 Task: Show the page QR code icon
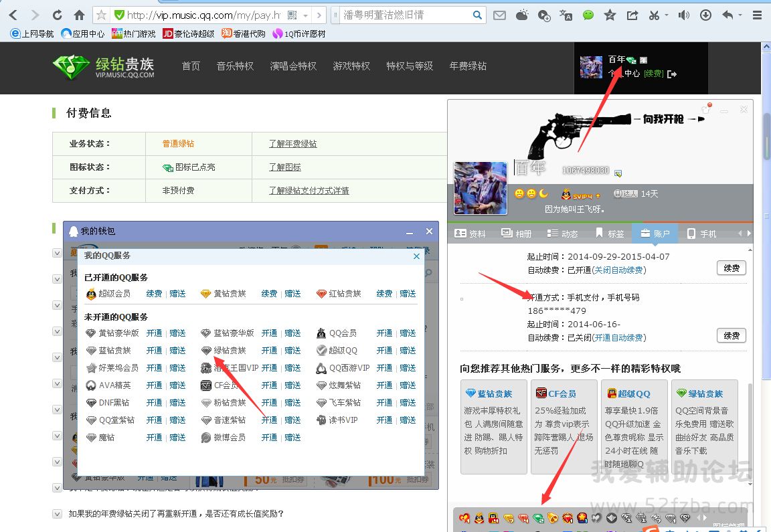[x=292, y=15]
